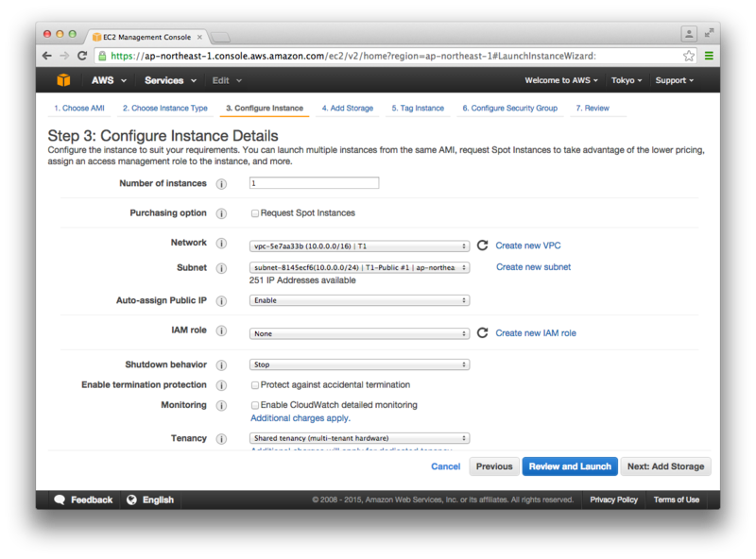Focus the Number of instances field
The width and height of the screenshot is (756, 559).
314,183
